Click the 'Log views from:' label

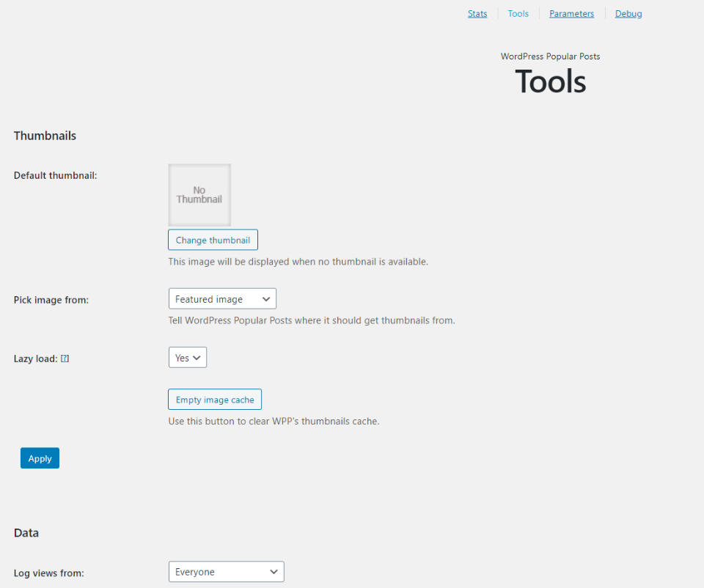[49, 573]
